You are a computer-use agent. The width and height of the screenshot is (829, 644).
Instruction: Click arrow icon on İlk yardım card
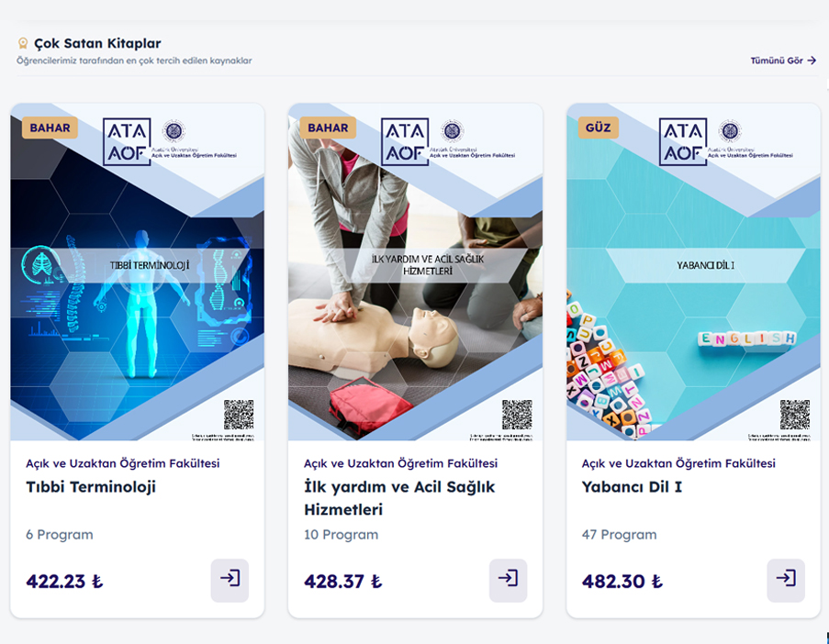pyautogui.click(x=508, y=580)
